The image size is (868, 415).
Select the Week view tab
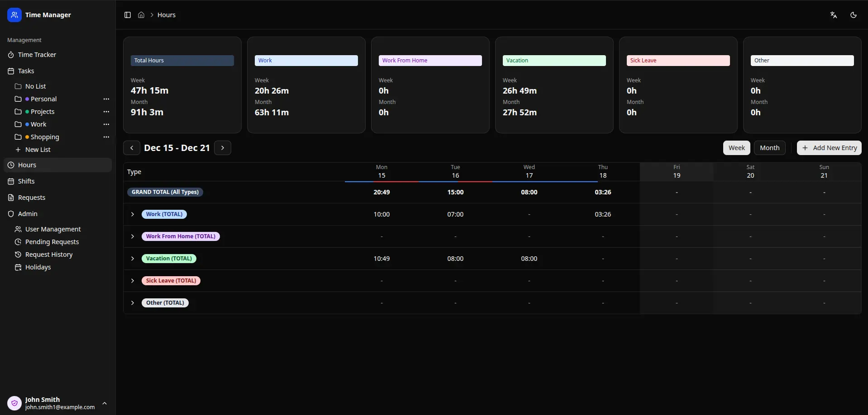click(x=736, y=148)
